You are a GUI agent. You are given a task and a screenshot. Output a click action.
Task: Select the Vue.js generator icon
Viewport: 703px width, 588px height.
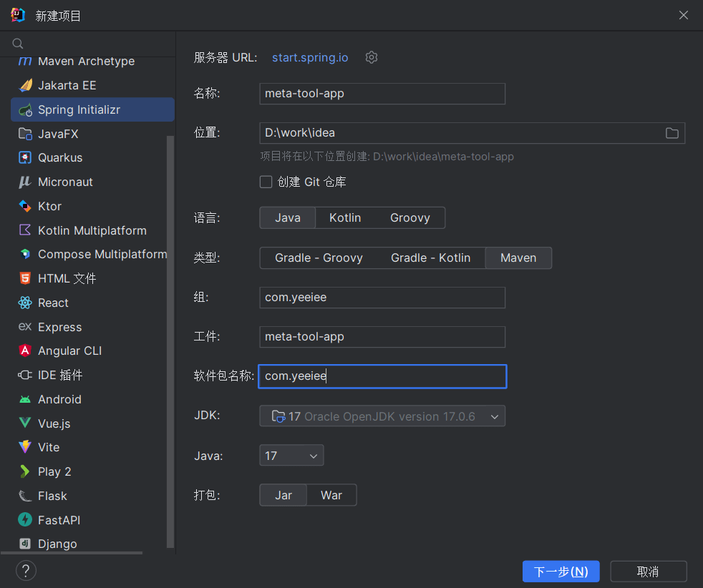(26, 423)
